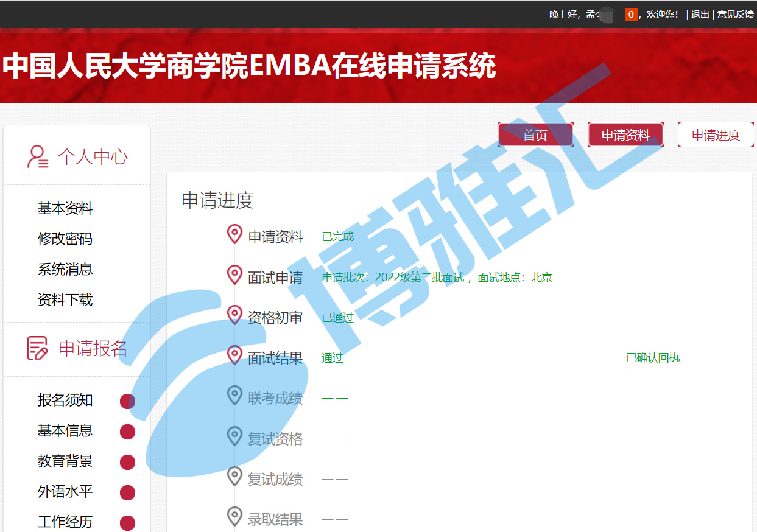Screen dimensions: 757x532
Task: Click the red dot beside 外语水平
Action: (127, 492)
